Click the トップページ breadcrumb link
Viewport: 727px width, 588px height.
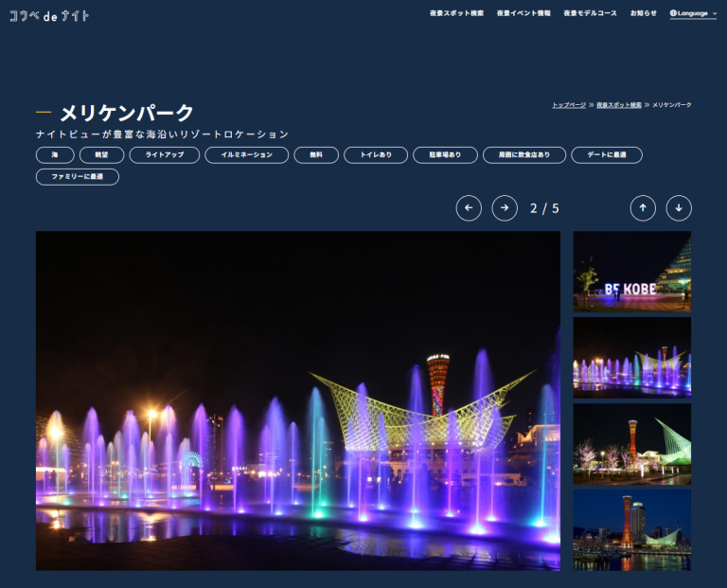[569, 104]
